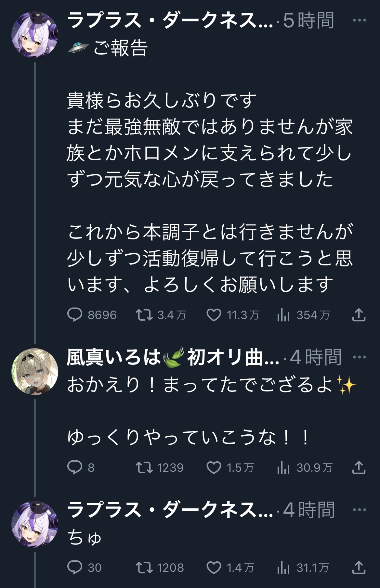The image size is (380, 588).
Task: Open more options for the 5時間 tweet
Action: pos(359,20)
